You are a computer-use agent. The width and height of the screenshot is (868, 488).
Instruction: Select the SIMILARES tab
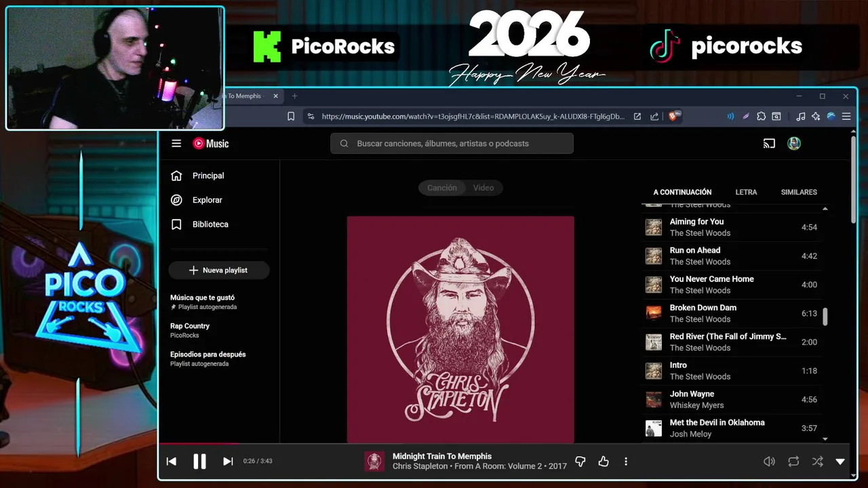click(x=799, y=192)
